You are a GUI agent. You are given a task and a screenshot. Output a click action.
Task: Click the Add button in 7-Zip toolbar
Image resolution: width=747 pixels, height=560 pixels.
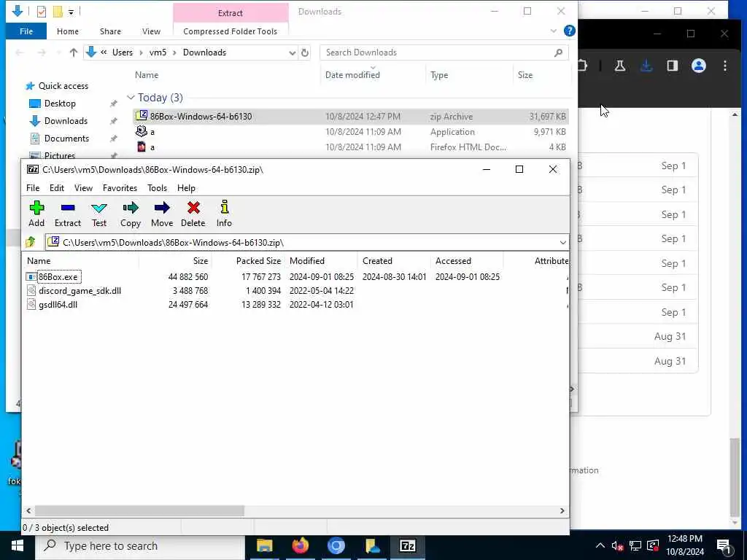36,214
